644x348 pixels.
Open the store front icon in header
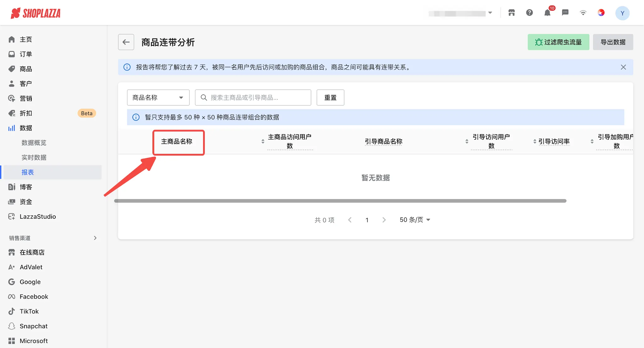[512, 13]
